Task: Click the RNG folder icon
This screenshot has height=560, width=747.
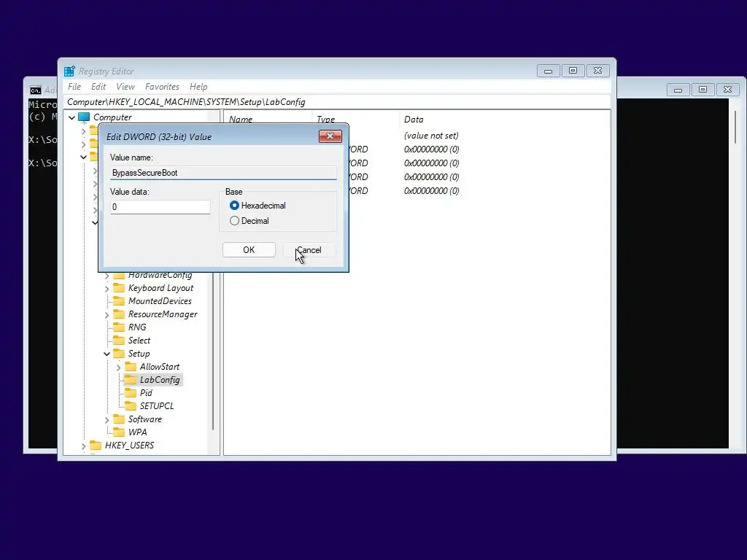Action: tap(119, 327)
